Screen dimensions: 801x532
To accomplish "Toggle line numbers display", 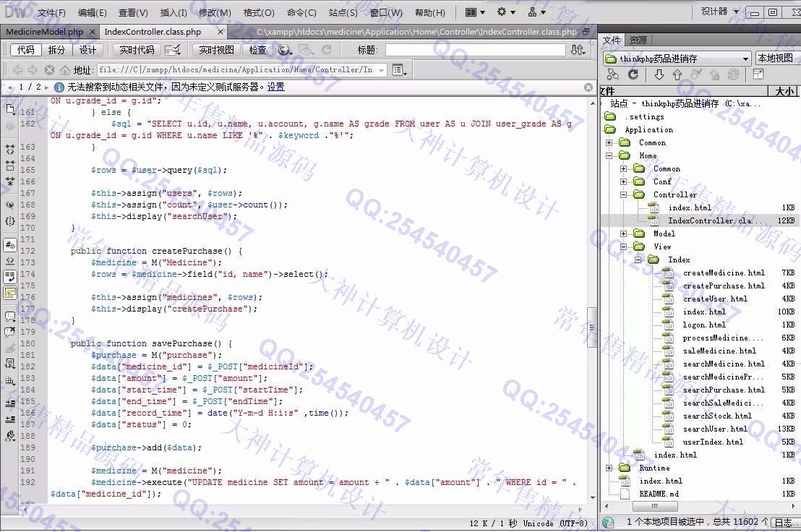I will 9,245.
